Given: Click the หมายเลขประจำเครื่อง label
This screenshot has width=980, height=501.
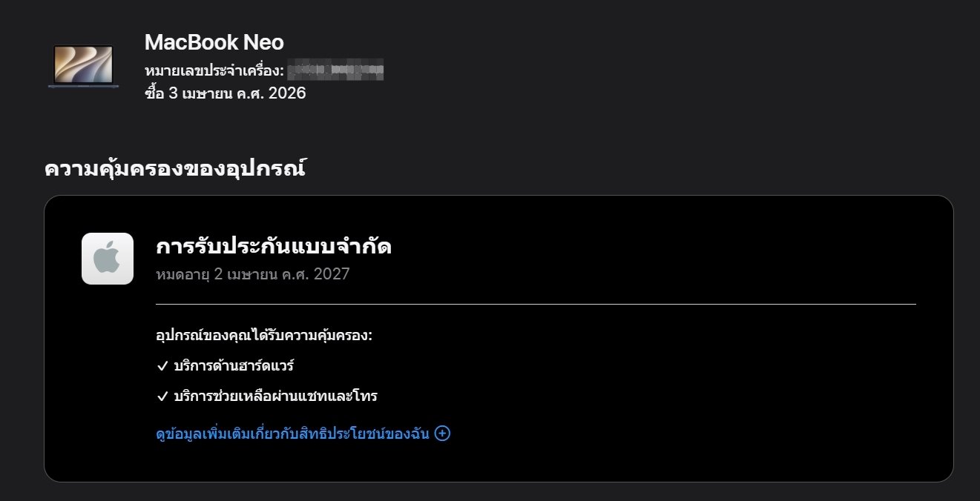Looking at the screenshot, I should [x=214, y=71].
